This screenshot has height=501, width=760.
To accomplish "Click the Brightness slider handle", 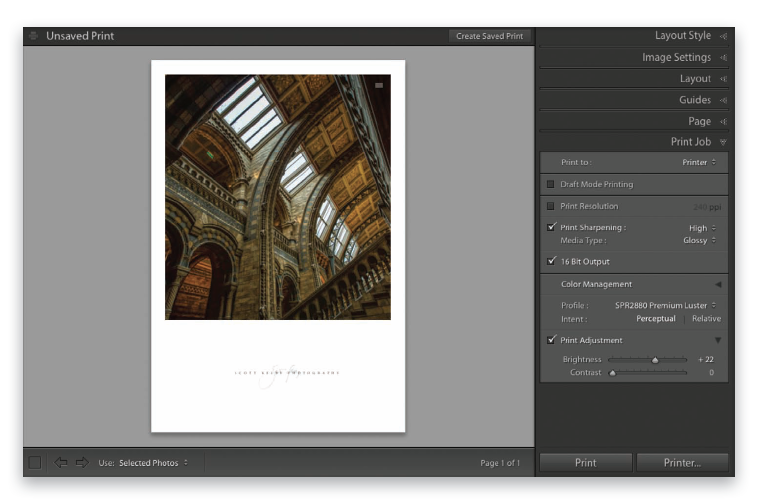I will coord(655,359).
